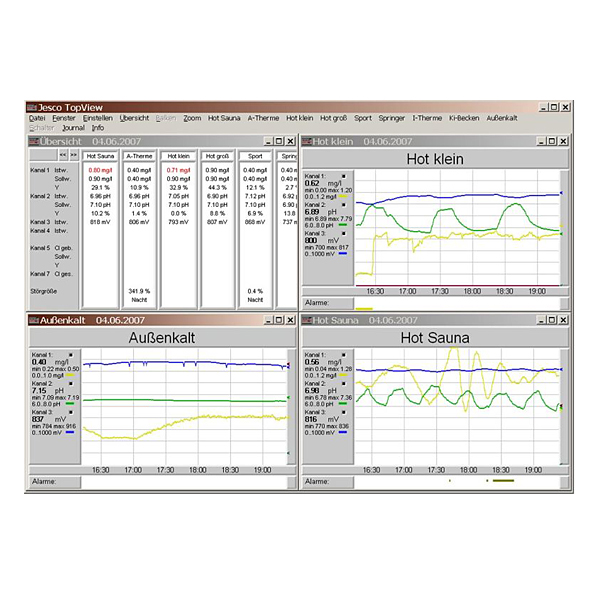Toggle Kanal 2 marker in Hot Sauna window
The width and height of the screenshot is (600, 600).
point(344,383)
